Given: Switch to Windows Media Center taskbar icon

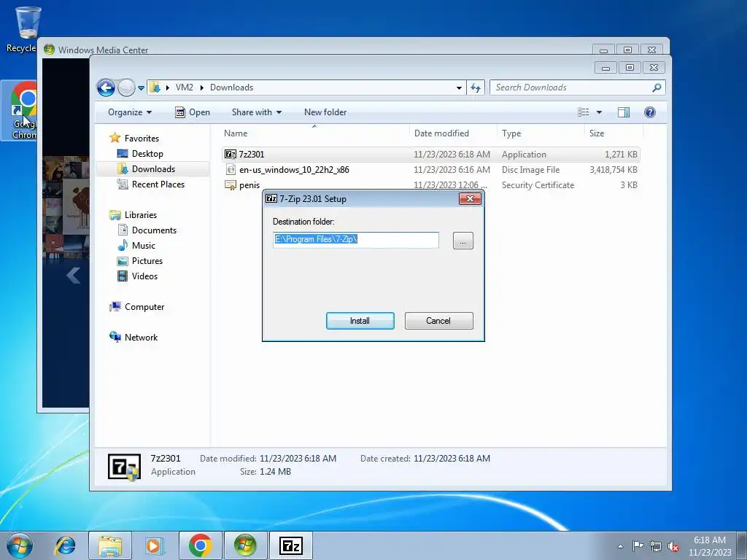Looking at the screenshot, I should (x=245, y=545).
